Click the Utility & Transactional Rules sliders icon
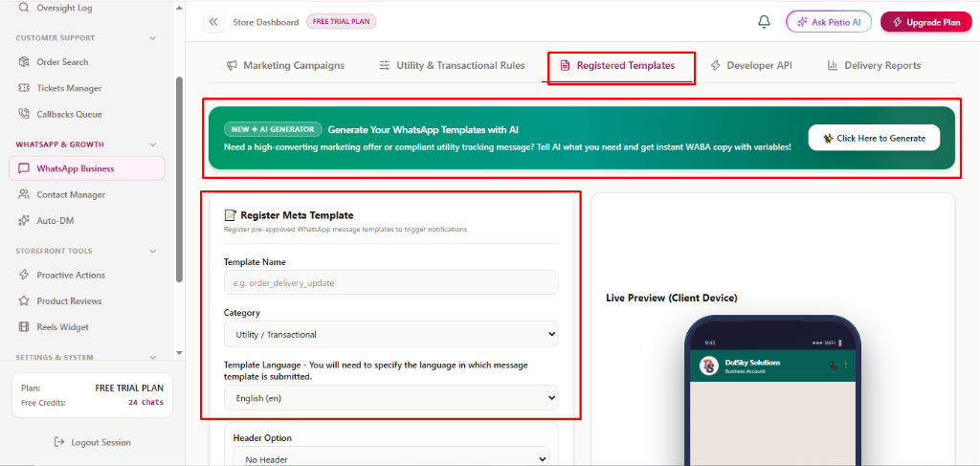The width and height of the screenshot is (980, 466). pos(385,66)
